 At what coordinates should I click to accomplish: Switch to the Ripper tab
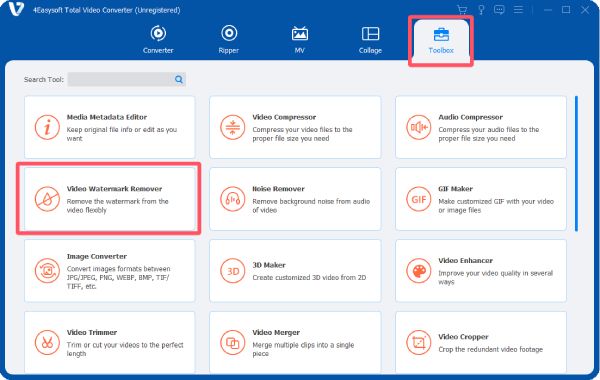click(229, 39)
